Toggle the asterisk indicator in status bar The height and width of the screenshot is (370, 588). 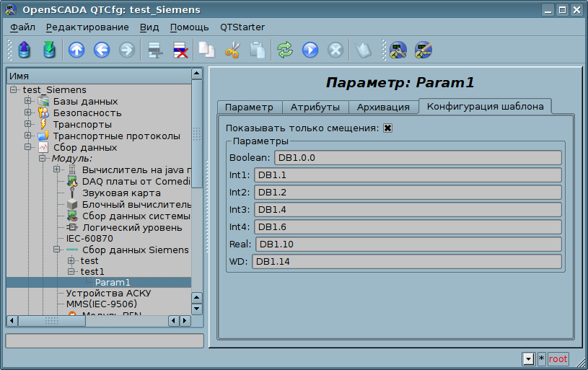[x=542, y=358]
